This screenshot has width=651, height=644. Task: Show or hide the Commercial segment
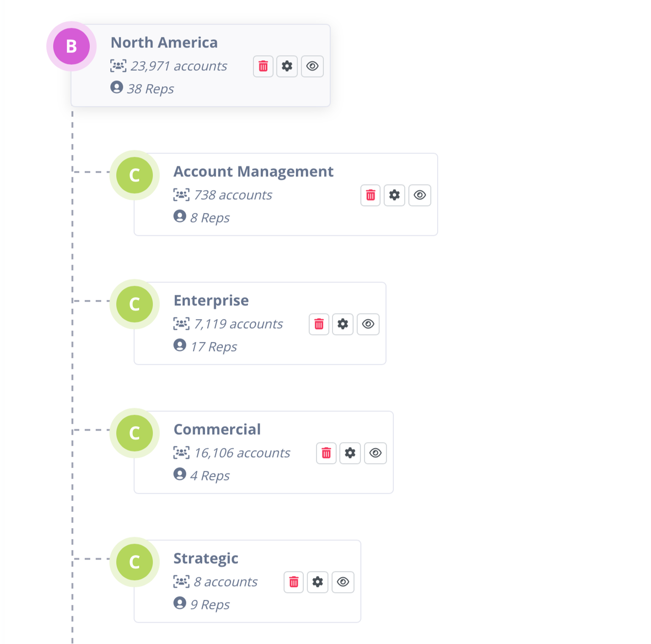[375, 453]
